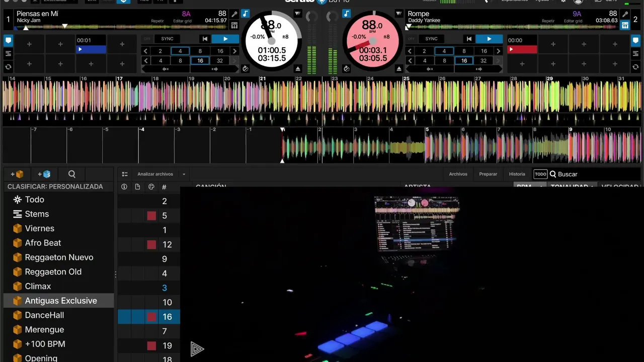Open deck 1 platter dropdown arrow
Viewport: 644px width, 362px height.
tap(297, 14)
